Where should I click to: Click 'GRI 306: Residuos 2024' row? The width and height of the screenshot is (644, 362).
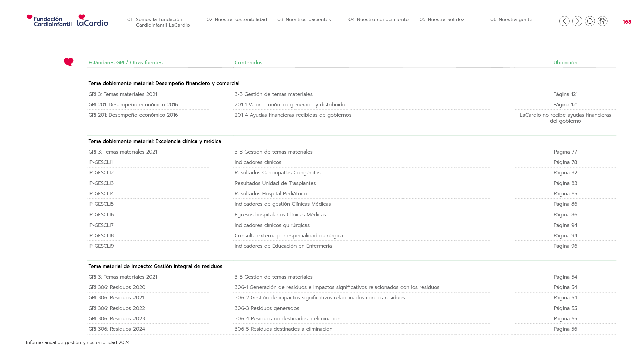pyautogui.click(x=116, y=329)
